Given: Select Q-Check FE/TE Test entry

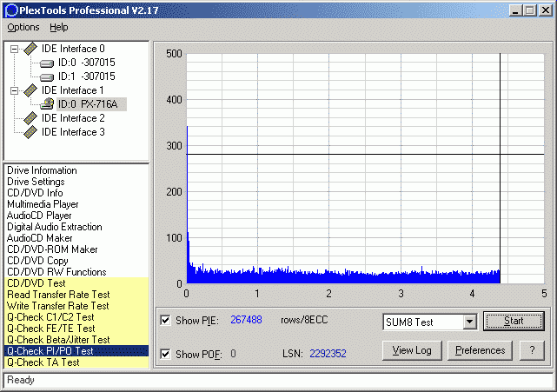Looking at the screenshot, I should tap(76, 329).
